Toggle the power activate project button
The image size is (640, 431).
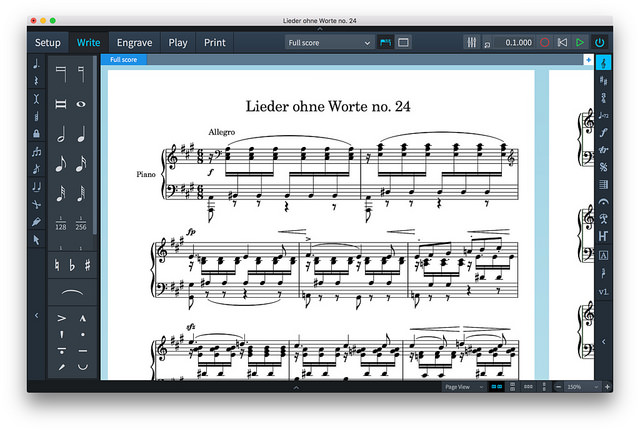[x=599, y=42]
